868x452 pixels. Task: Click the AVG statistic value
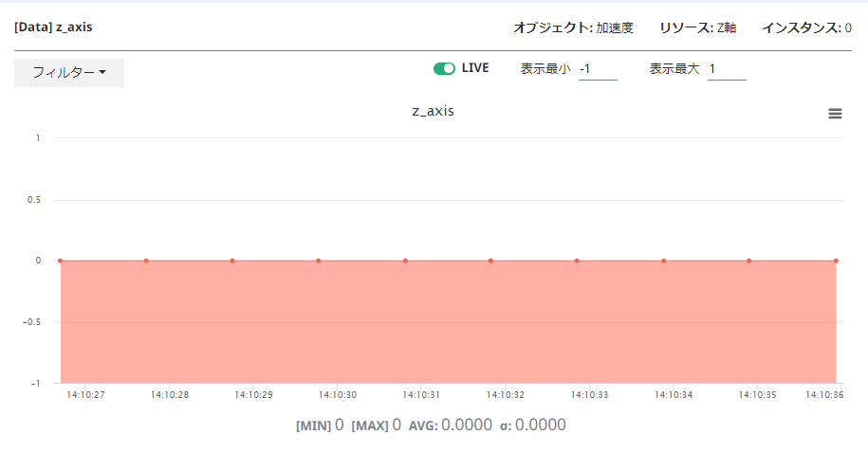click(465, 425)
